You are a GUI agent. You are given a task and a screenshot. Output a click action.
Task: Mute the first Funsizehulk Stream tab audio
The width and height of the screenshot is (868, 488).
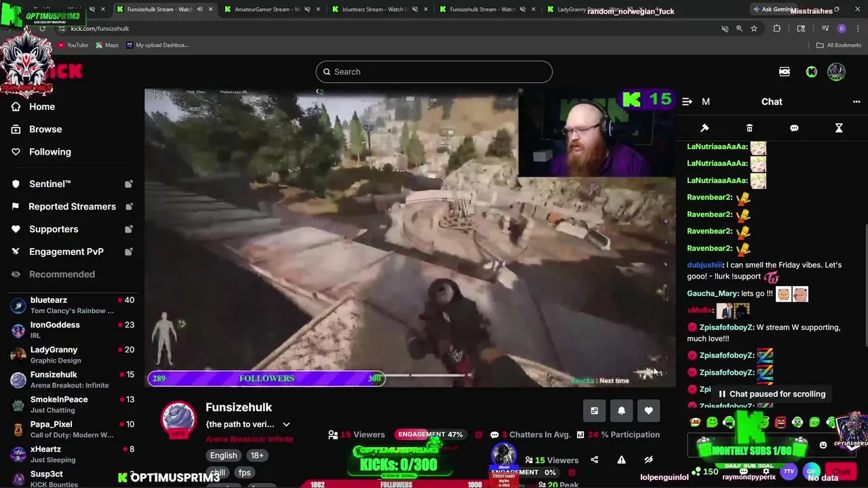pyautogui.click(x=199, y=9)
